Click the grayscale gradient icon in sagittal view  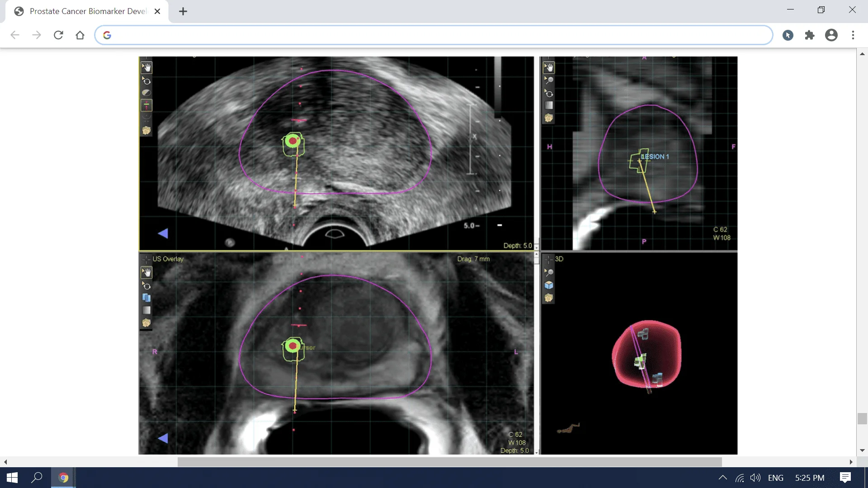point(548,105)
